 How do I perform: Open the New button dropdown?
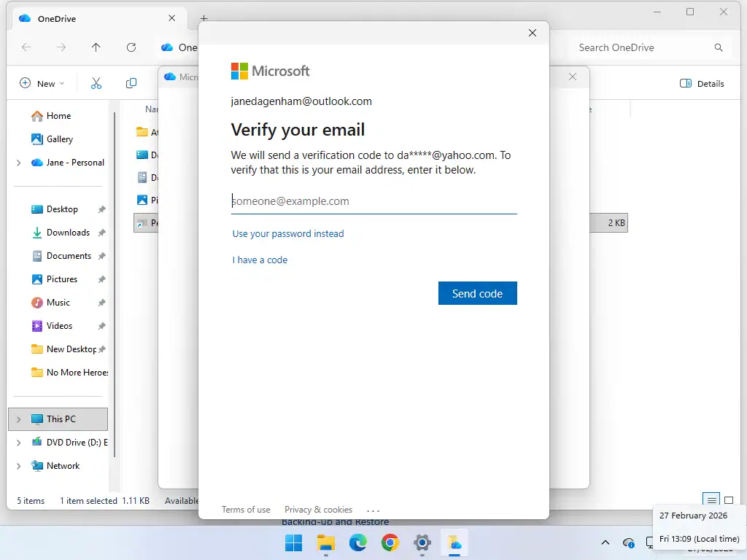(x=42, y=83)
